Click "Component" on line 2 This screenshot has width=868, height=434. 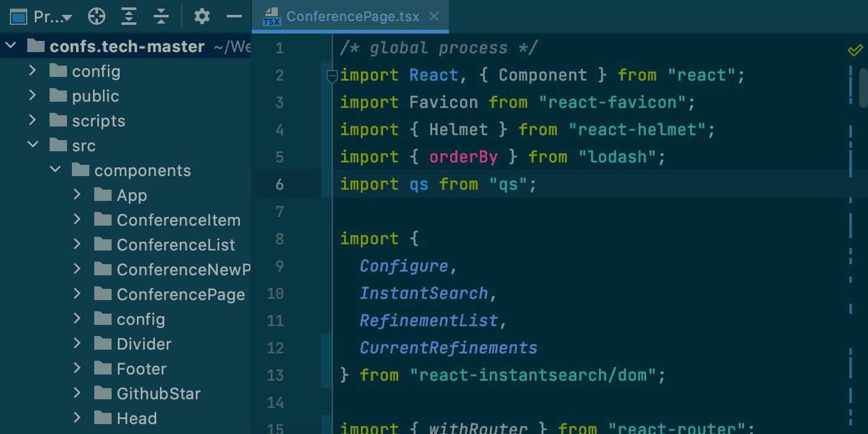[x=543, y=75]
